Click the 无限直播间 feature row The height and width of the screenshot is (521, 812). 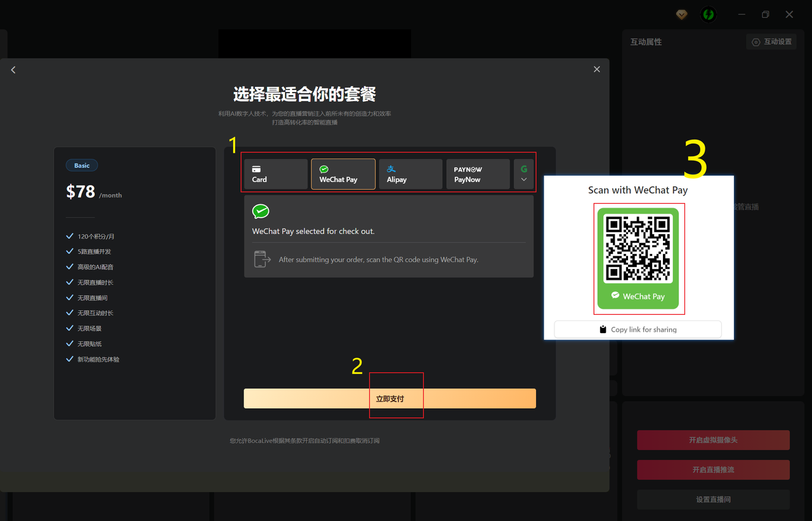88,298
